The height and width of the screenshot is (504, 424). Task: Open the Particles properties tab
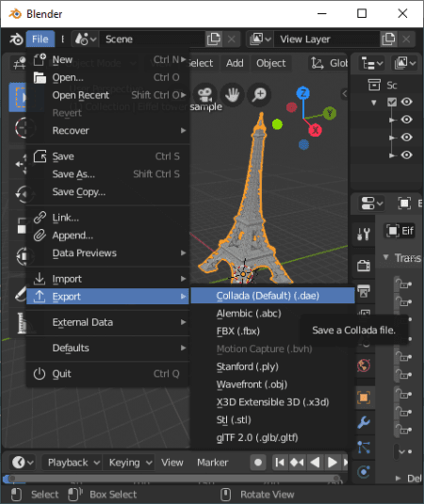(x=364, y=447)
